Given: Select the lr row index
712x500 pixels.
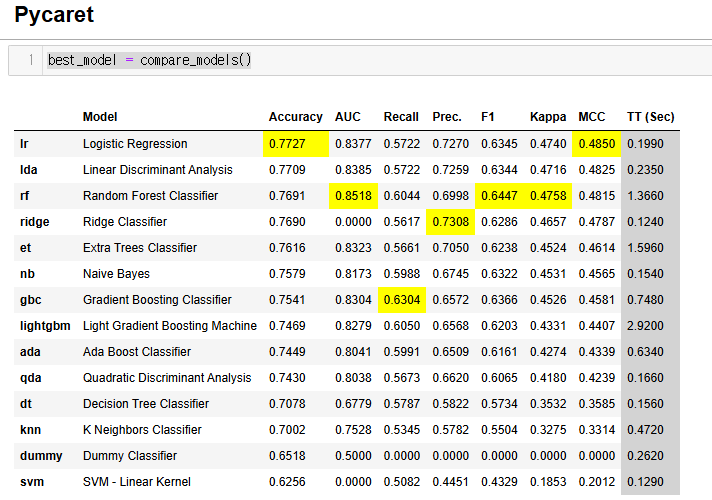Looking at the screenshot, I should (x=24, y=144).
